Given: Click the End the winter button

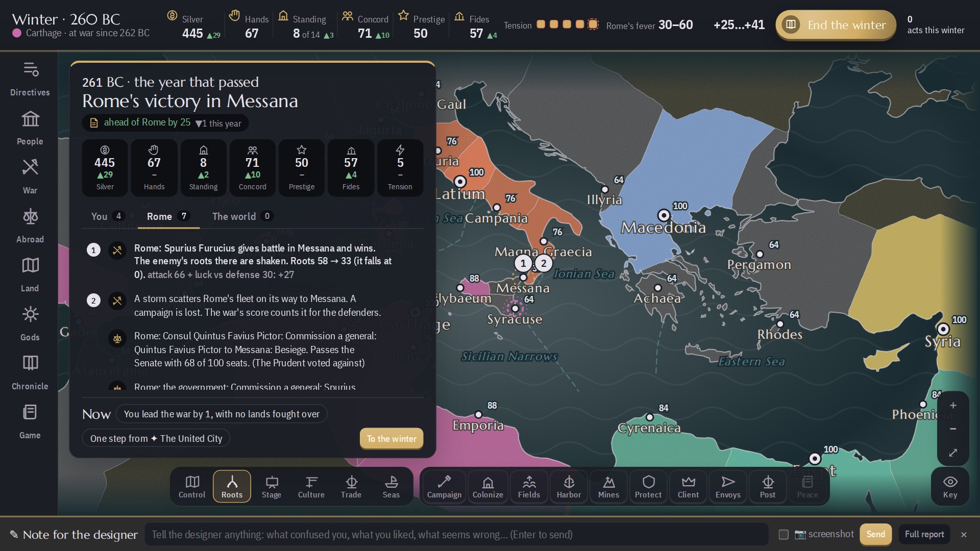Looking at the screenshot, I should click(836, 24).
